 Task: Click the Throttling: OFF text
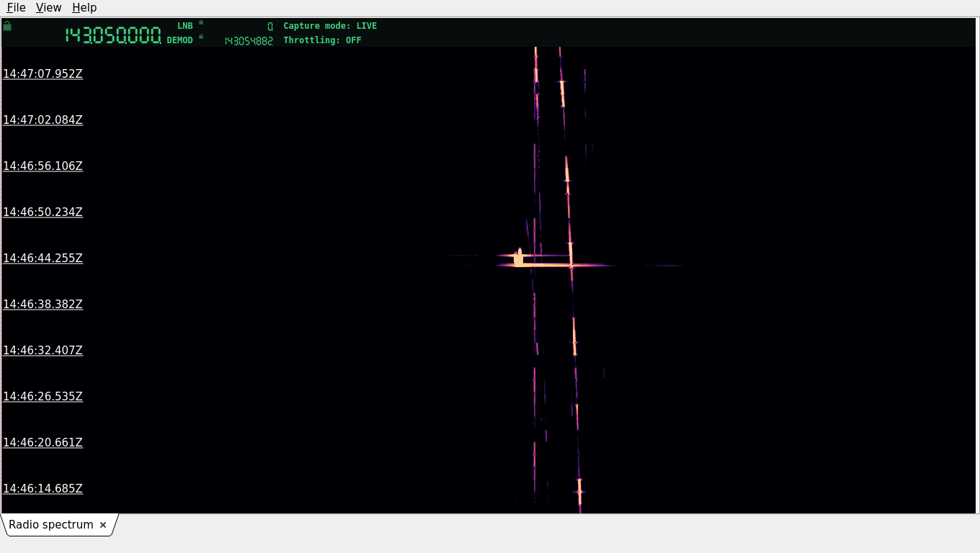(322, 40)
